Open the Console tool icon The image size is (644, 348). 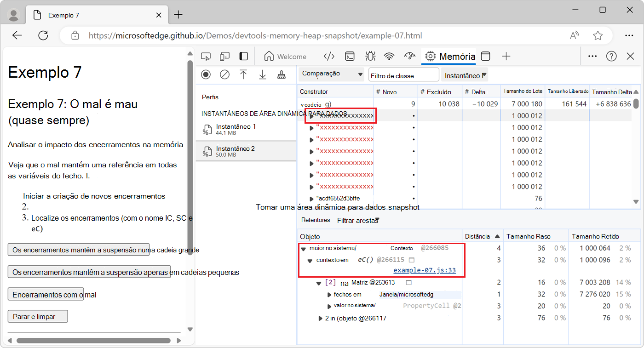coord(350,57)
